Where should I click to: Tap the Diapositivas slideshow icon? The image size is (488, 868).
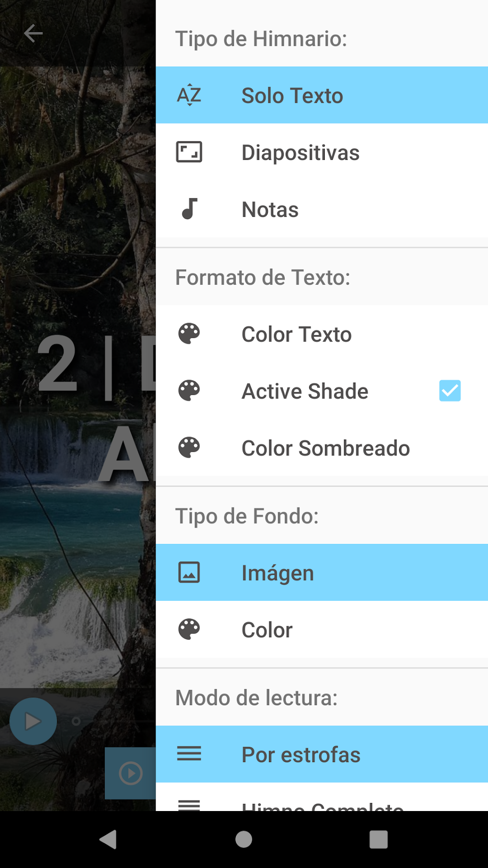point(189,152)
